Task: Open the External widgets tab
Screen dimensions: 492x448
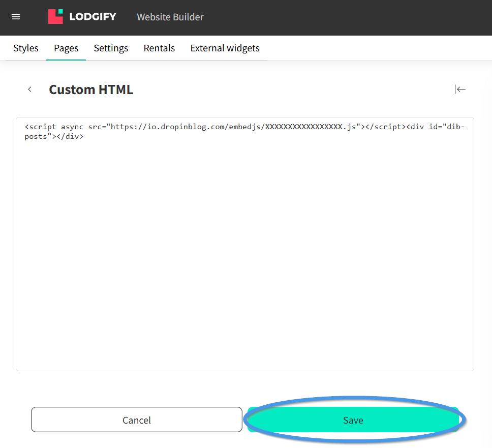Action: [x=225, y=48]
